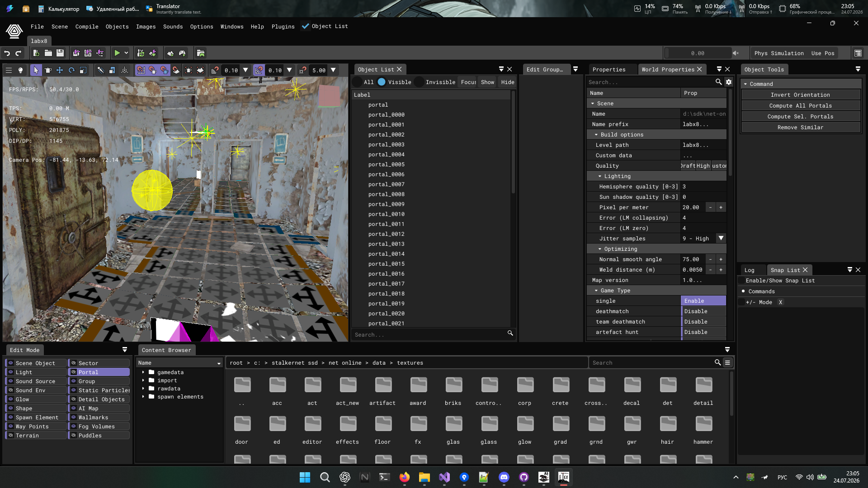
Task: Collapse the Lighting section
Action: coord(600,176)
